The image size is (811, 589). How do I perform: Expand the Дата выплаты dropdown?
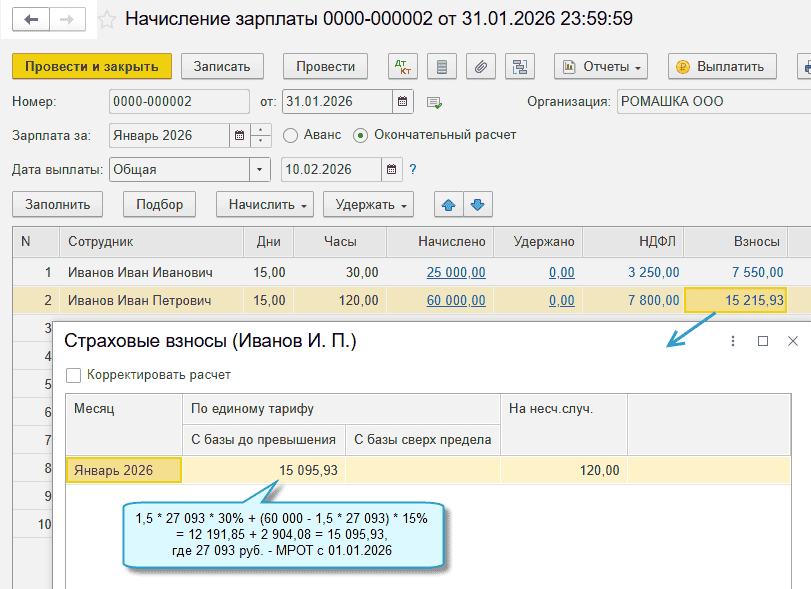click(x=259, y=170)
